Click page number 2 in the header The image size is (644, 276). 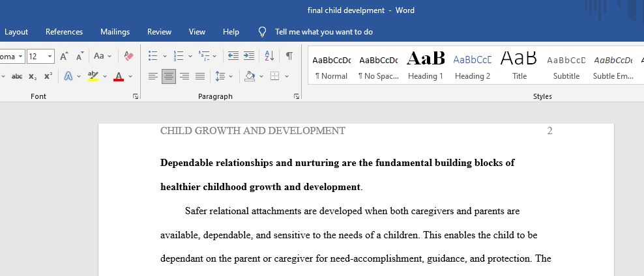pos(549,131)
